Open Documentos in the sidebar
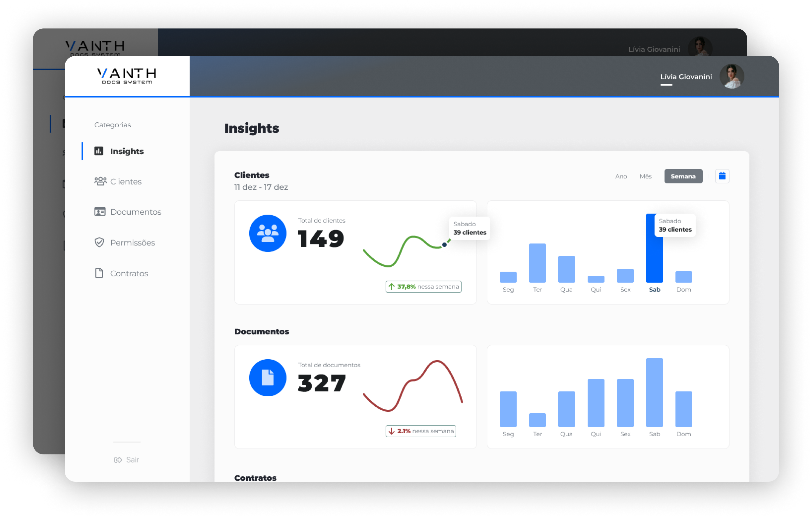 pos(128,212)
